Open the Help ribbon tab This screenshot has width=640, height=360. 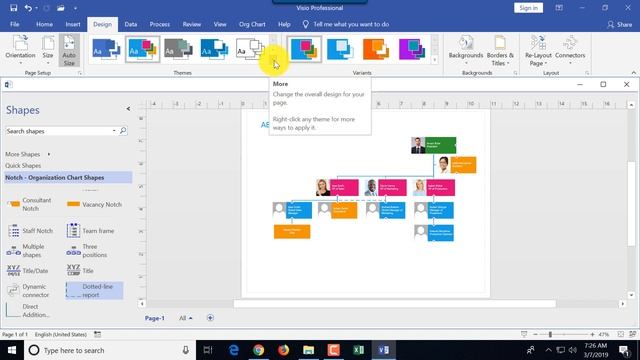pos(284,24)
